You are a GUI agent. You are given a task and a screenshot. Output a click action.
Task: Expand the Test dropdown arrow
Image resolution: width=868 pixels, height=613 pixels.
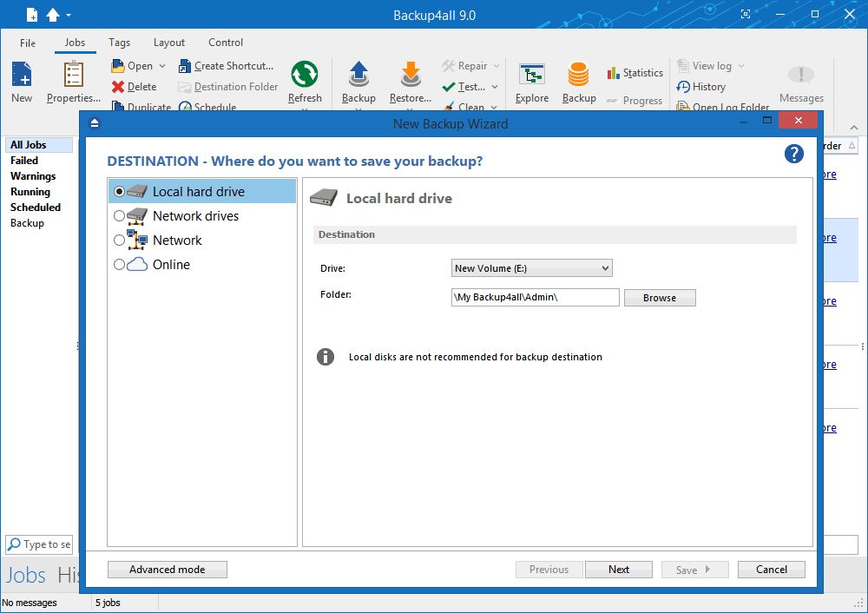click(495, 87)
